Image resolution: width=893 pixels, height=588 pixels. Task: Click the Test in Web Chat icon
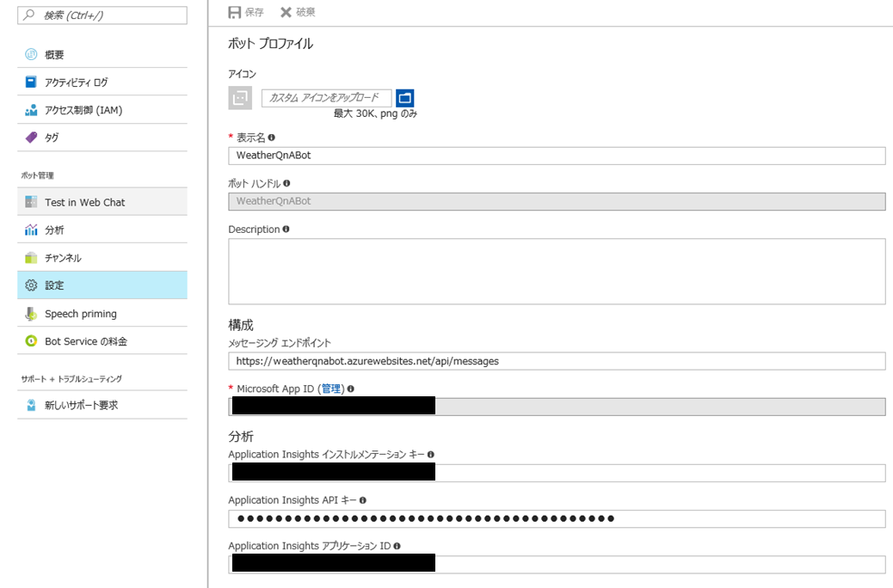click(31, 202)
